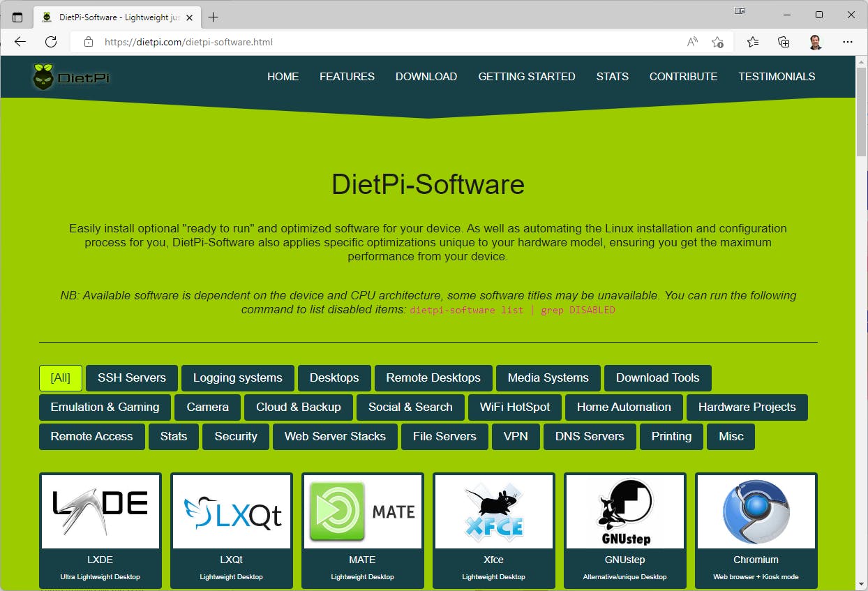Image resolution: width=868 pixels, height=591 pixels.
Task: Open a new tab with the plus button
Action: click(x=213, y=17)
